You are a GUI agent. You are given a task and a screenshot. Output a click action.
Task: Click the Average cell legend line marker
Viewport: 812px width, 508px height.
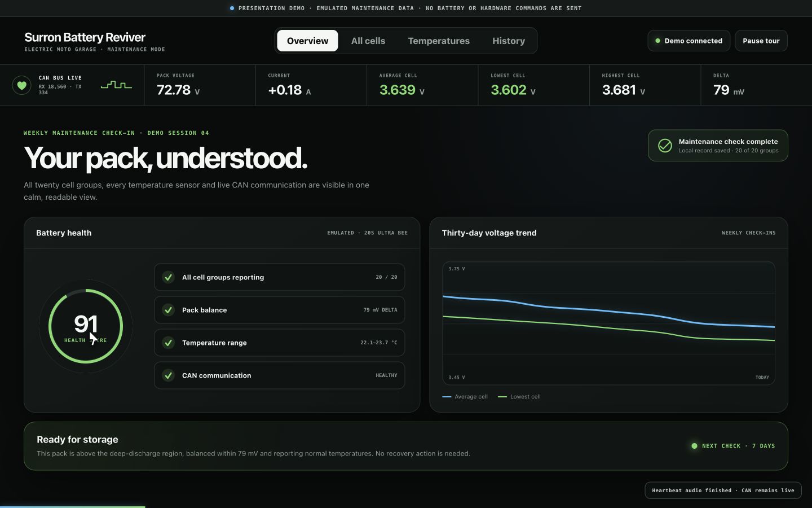[x=447, y=397]
